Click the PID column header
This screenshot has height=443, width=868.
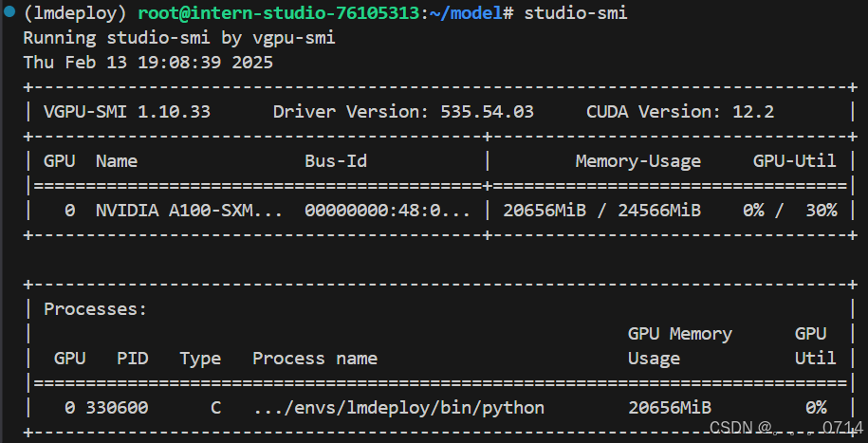click(133, 359)
